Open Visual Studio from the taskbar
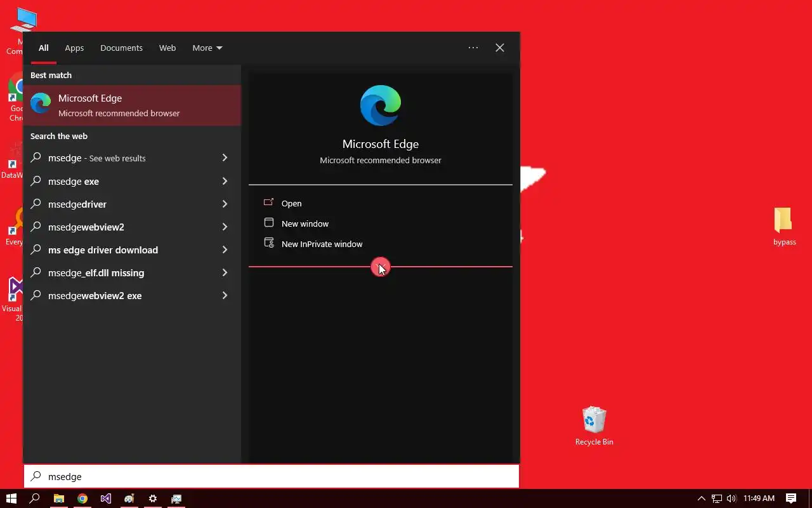812x508 pixels. (x=106, y=498)
